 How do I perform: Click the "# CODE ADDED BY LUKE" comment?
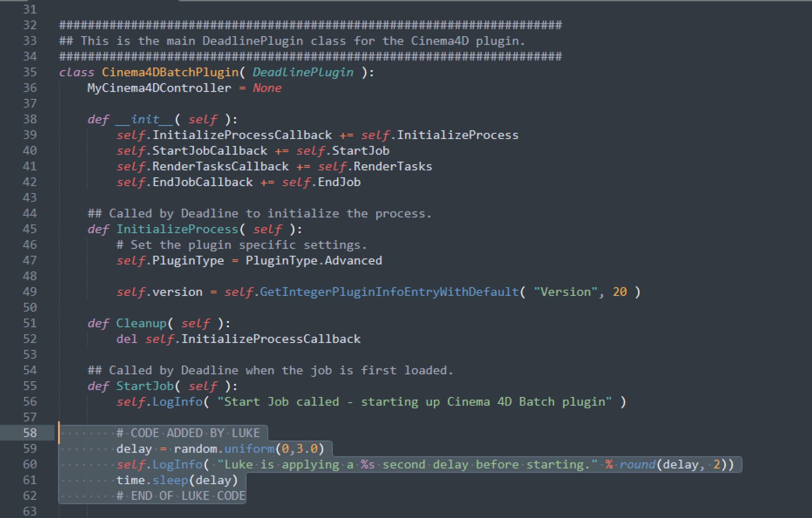coord(188,433)
